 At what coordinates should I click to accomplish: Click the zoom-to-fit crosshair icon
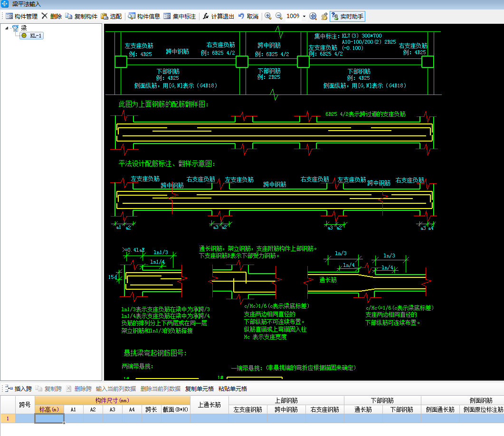click(x=313, y=16)
